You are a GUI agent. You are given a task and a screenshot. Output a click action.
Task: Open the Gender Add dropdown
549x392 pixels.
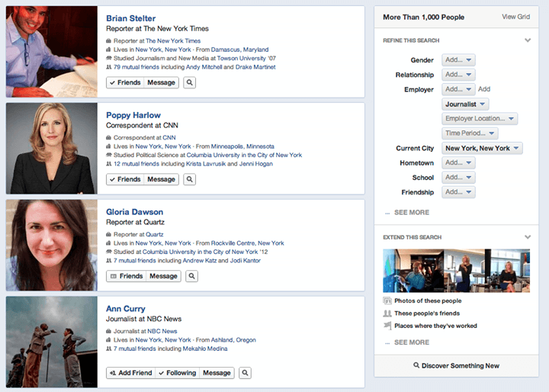click(458, 60)
